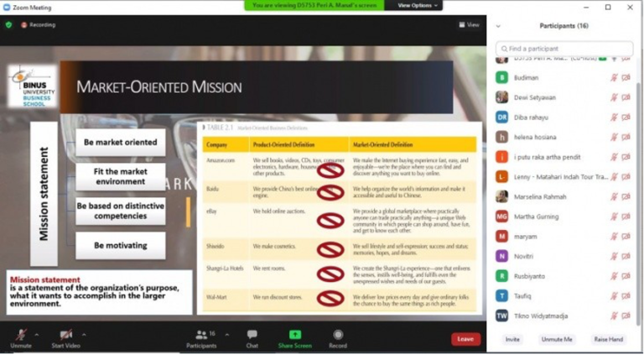Click the Find a participant search field

564,49
